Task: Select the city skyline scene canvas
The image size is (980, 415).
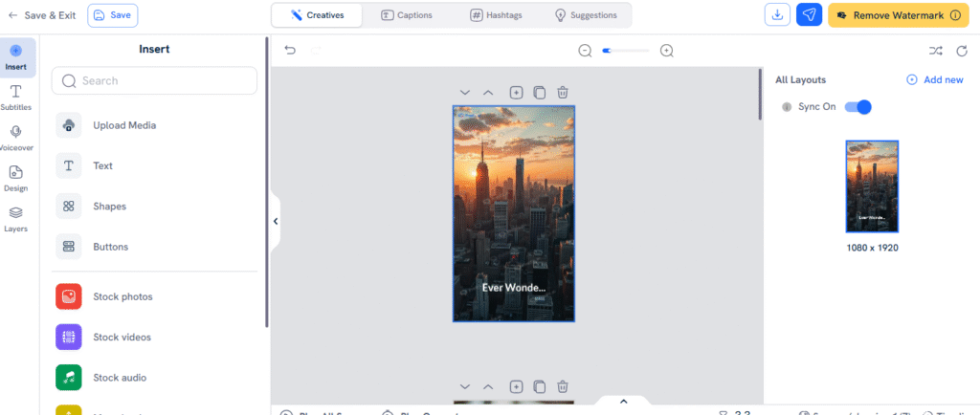Action: point(514,213)
